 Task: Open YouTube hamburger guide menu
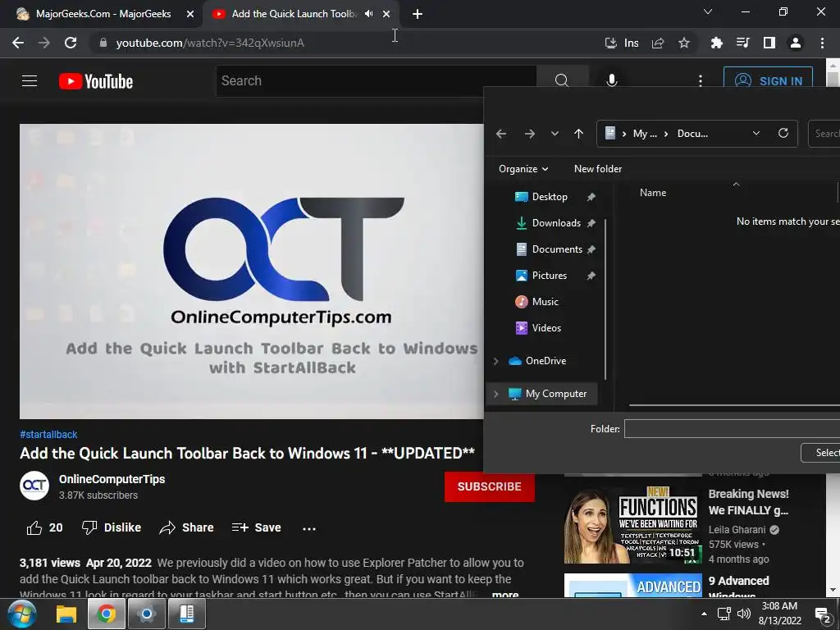click(x=30, y=81)
